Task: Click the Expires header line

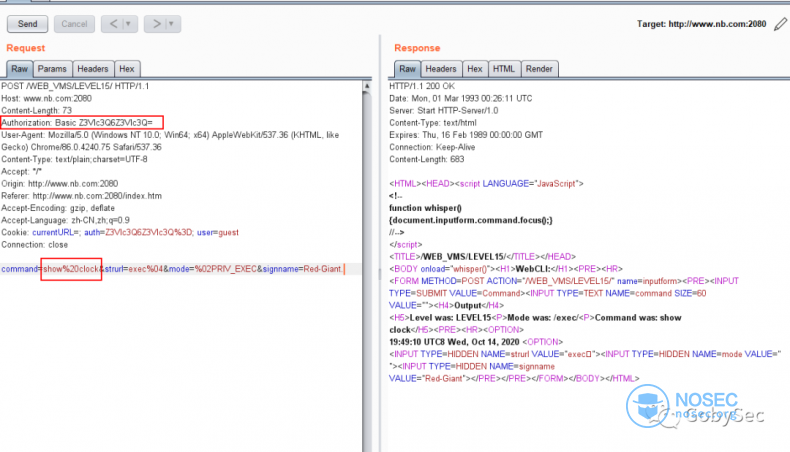Action: pyautogui.click(x=466, y=135)
